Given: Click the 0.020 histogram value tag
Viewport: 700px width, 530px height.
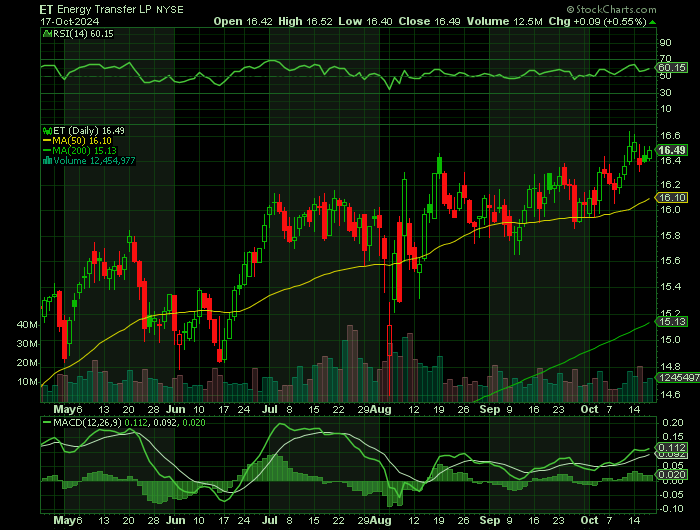Looking at the screenshot, I should coord(672,475).
